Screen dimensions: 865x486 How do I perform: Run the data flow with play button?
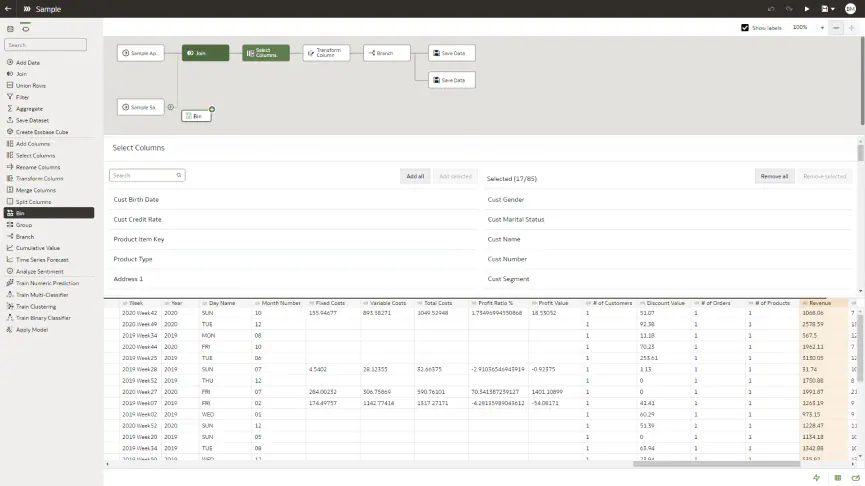807,8
